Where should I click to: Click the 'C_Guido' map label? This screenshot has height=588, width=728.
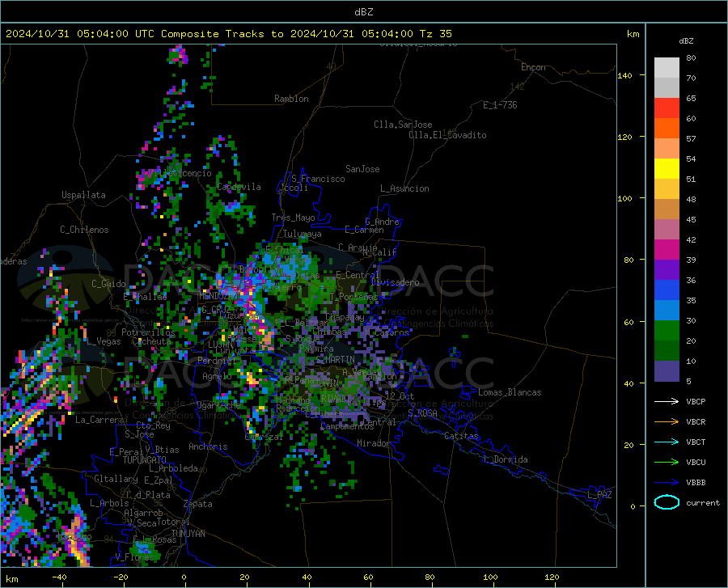coord(108,284)
